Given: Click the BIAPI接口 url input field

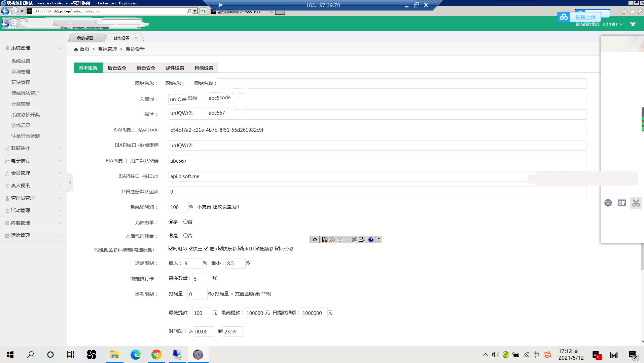Looking at the screenshot, I should coord(347,176).
